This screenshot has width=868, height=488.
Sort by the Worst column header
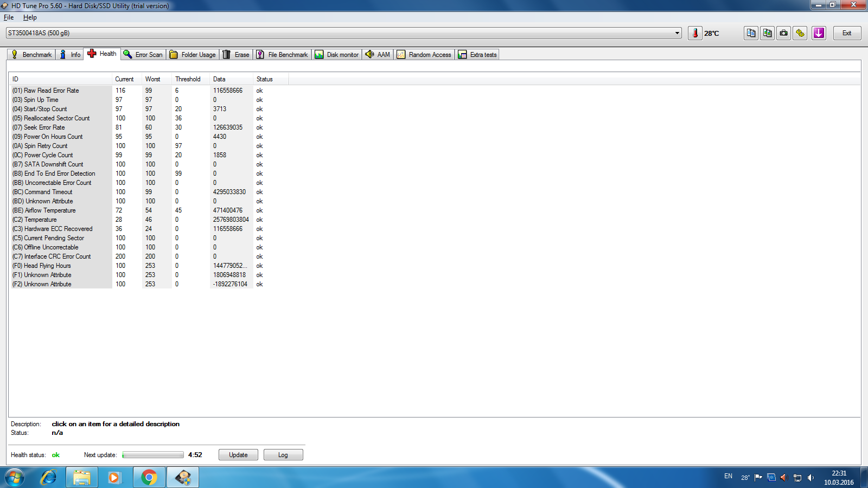(x=157, y=79)
